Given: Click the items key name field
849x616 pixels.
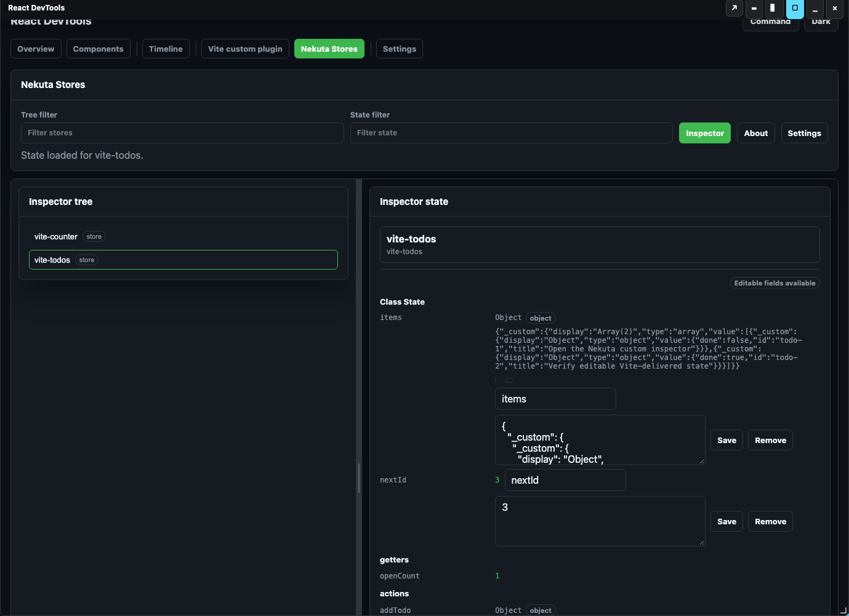Looking at the screenshot, I should pyautogui.click(x=555, y=399).
